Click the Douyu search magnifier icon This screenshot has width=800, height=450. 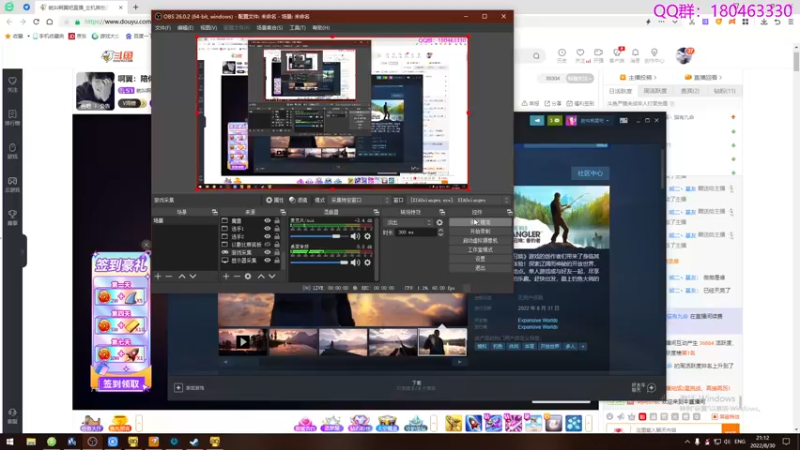click(536, 56)
